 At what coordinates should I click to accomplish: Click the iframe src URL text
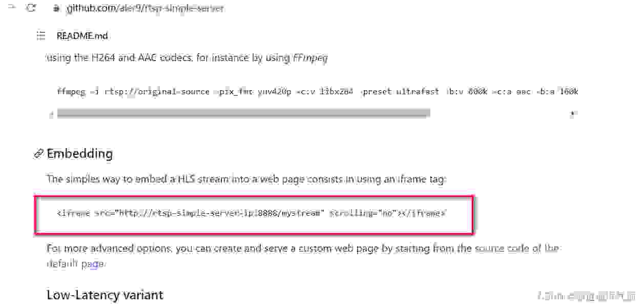pyautogui.click(x=222, y=213)
